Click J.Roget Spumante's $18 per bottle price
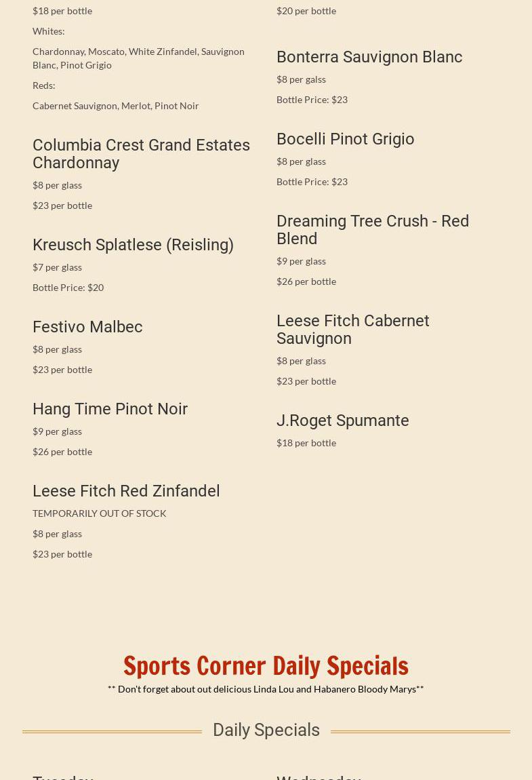This screenshot has height=780, width=532. point(306,443)
